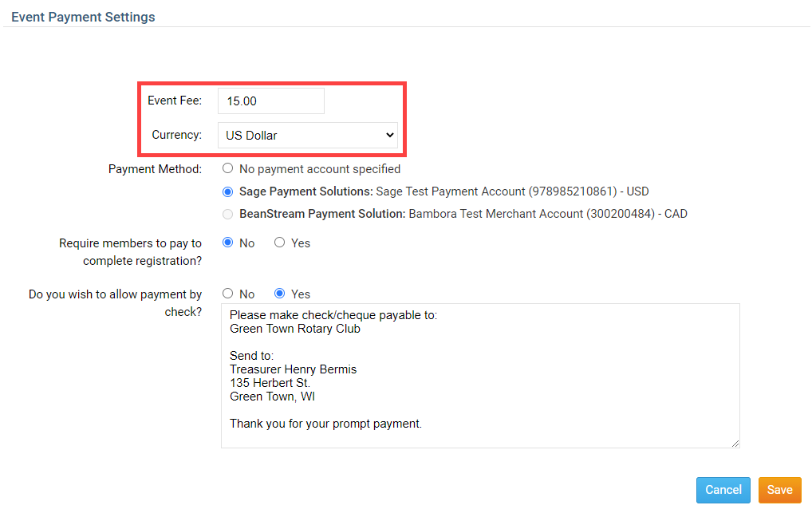Click the "Payment Method:" label
The image size is (812, 513).
click(x=155, y=169)
